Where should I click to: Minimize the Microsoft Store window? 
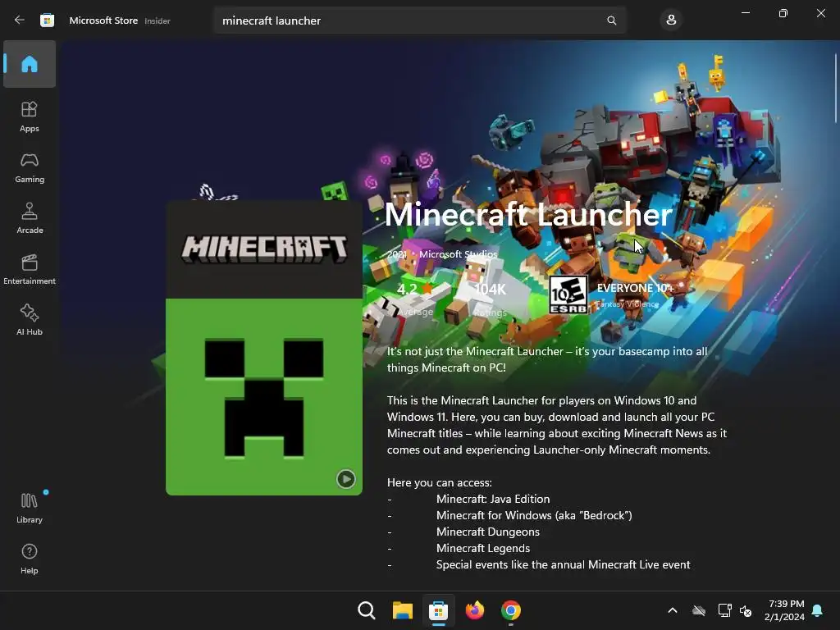tap(746, 13)
